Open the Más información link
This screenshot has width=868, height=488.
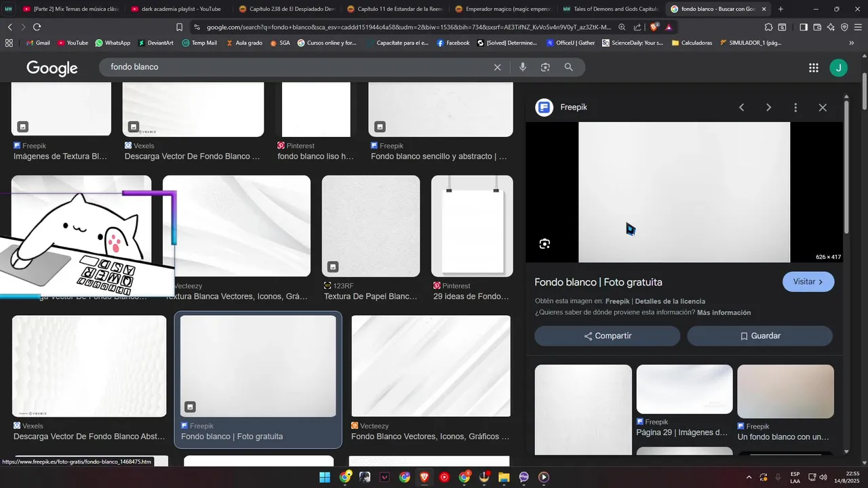point(724,312)
